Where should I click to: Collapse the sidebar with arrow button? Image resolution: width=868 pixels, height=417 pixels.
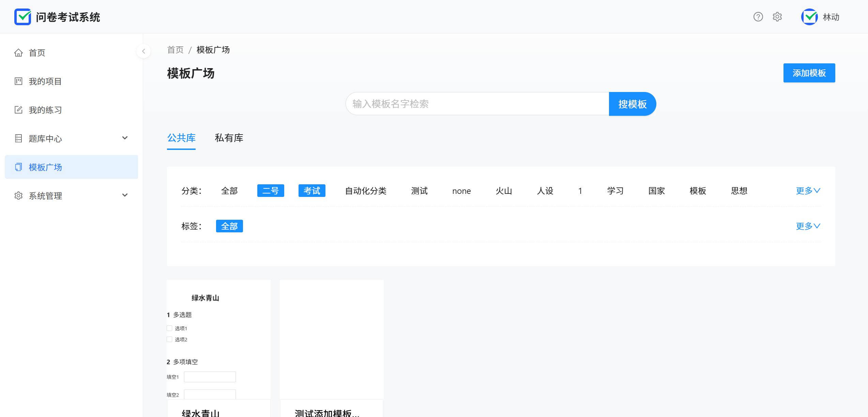pos(143,51)
